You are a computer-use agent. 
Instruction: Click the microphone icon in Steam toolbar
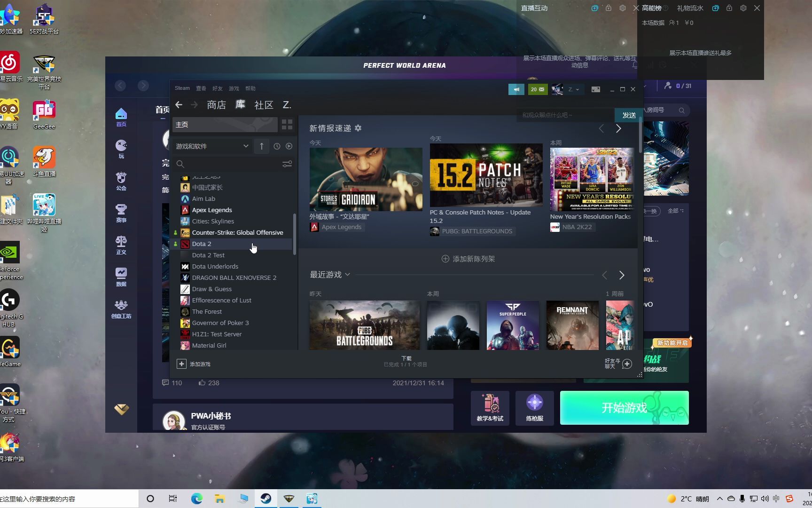[x=516, y=89]
